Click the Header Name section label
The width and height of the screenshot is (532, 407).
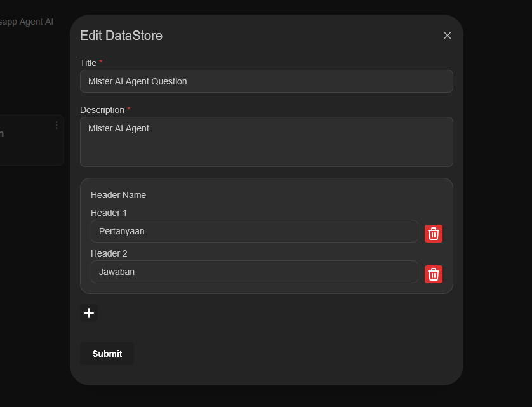click(x=118, y=195)
